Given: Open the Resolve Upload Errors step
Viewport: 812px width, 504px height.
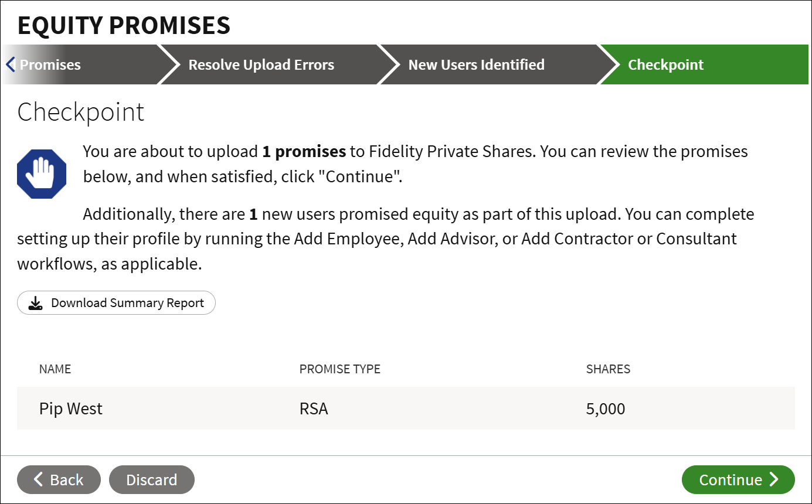Looking at the screenshot, I should 261,64.
